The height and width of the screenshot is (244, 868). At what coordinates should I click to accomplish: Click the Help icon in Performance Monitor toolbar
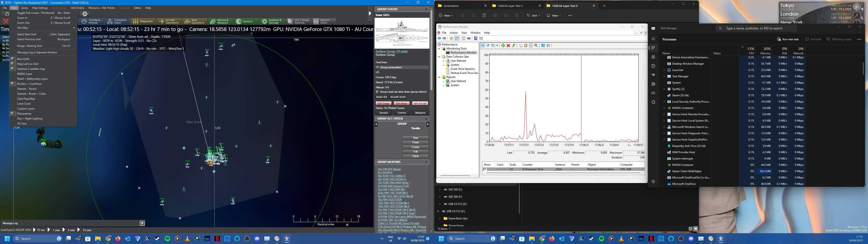pos(475,38)
